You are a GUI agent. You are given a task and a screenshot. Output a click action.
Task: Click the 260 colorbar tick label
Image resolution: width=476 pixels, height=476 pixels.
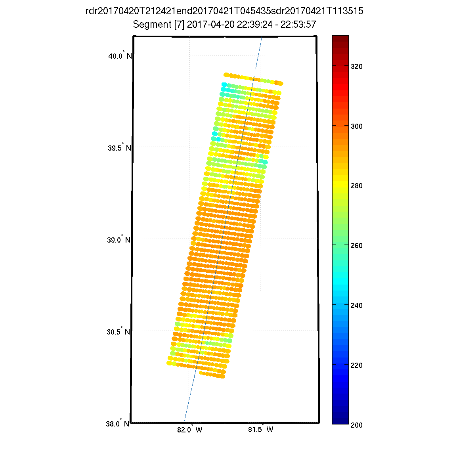[357, 246]
